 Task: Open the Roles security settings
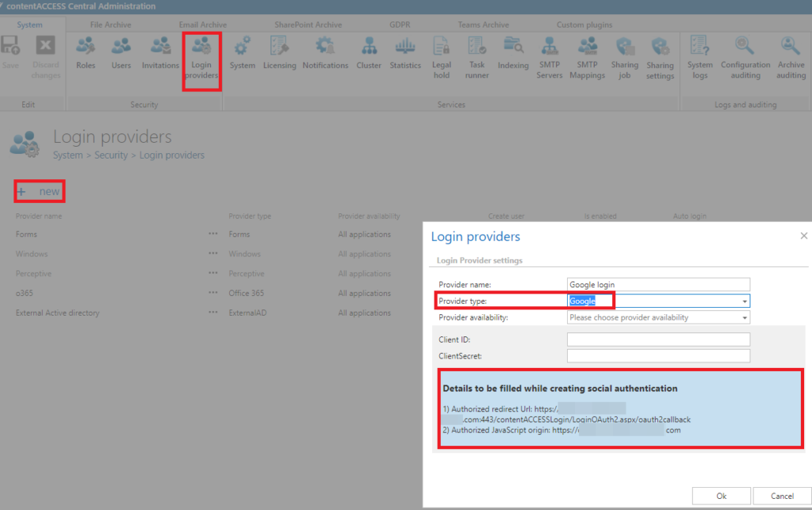pyautogui.click(x=86, y=53)
